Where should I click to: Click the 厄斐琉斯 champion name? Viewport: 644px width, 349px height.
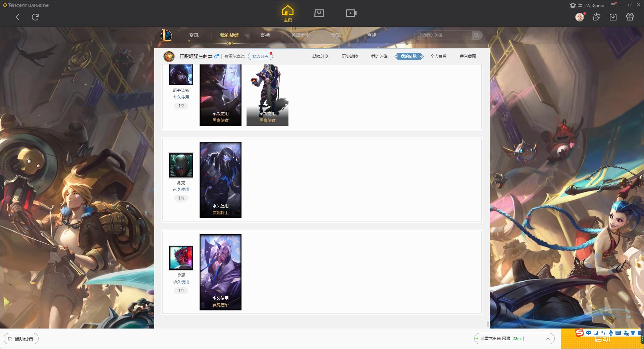(181, 91)
